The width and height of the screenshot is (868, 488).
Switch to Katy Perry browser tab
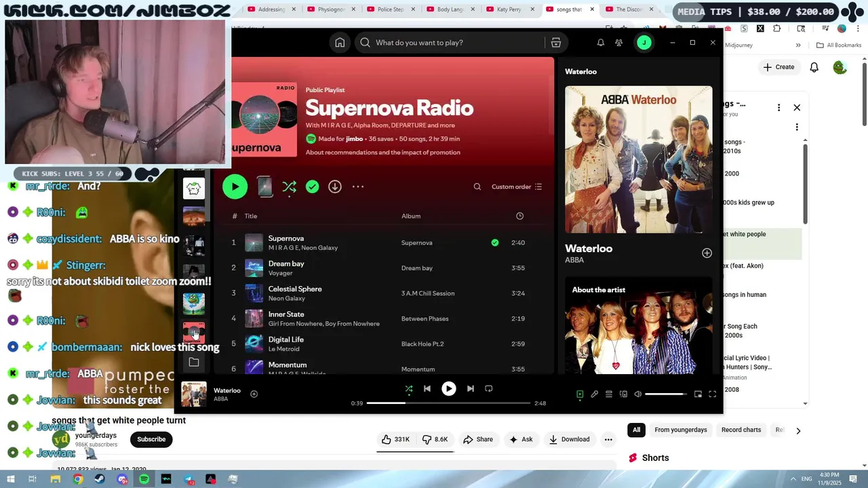tap(509, 9)
